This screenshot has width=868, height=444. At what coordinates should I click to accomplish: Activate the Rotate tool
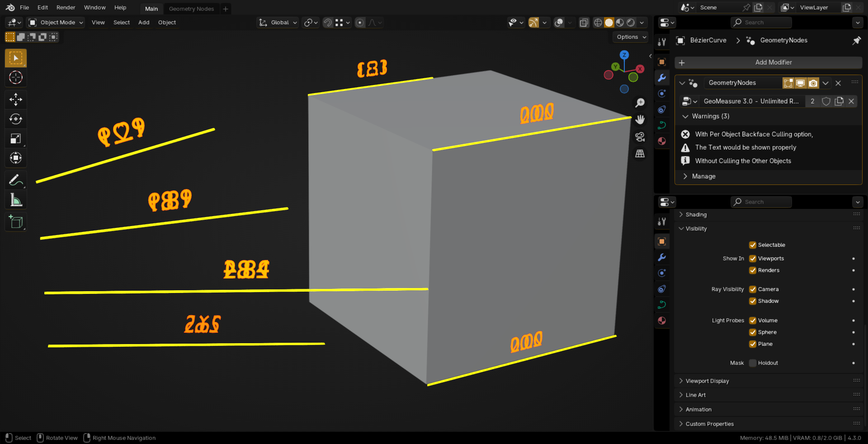tap(16, 119)
